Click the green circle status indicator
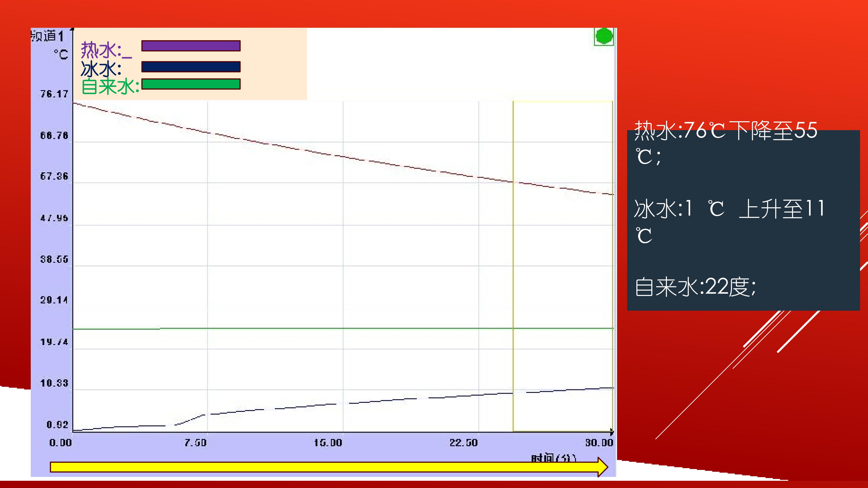Viewport: 868px width, 488px height. (604, 36)
